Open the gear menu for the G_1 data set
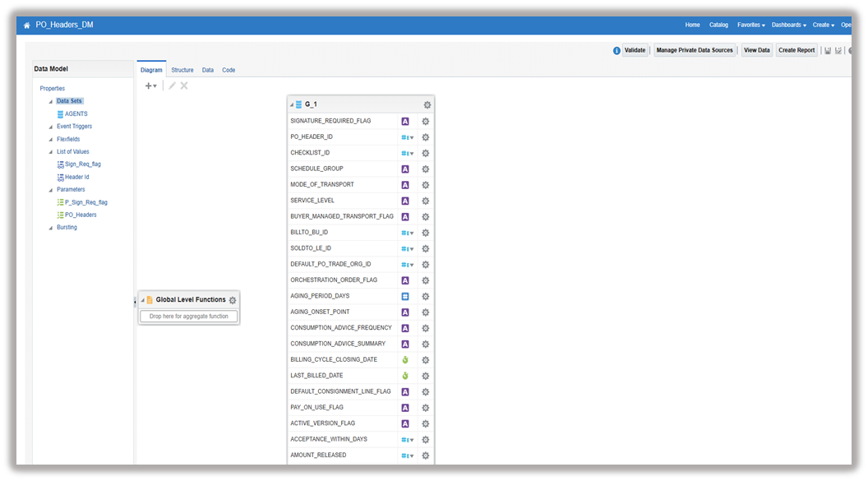 point(426,105)
